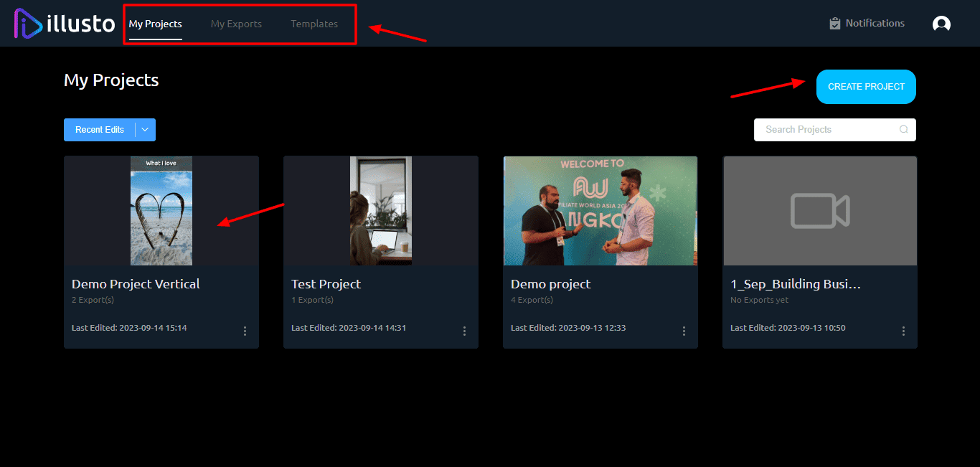This screenshot has height=467, width=980.
Task: Click the Create Project button
Action: [866, 87]
